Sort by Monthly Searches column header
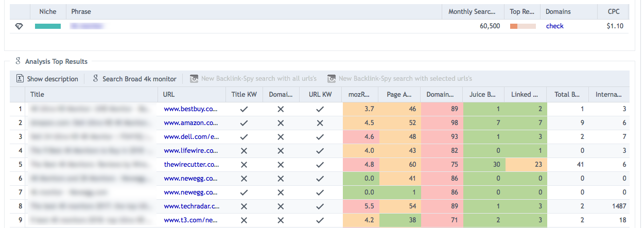Viewport: 644px width, 228px height. (473, 11)
